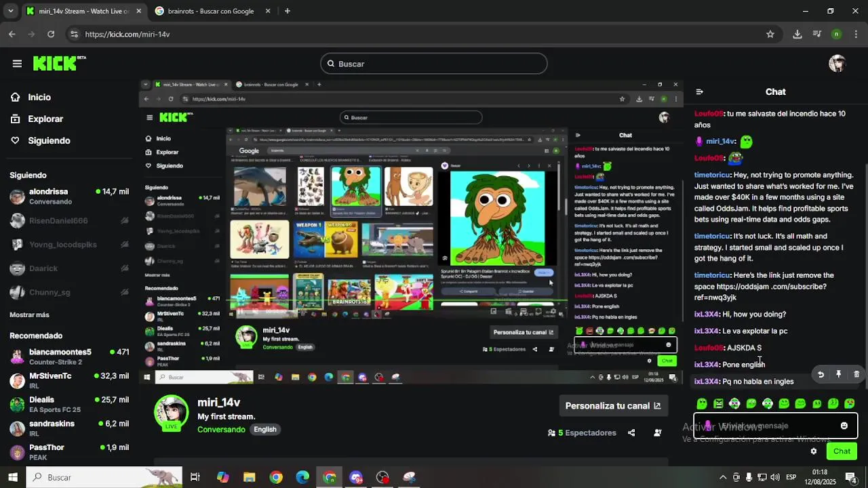
Task: Click the browser address bar URL
Action: 127,34
